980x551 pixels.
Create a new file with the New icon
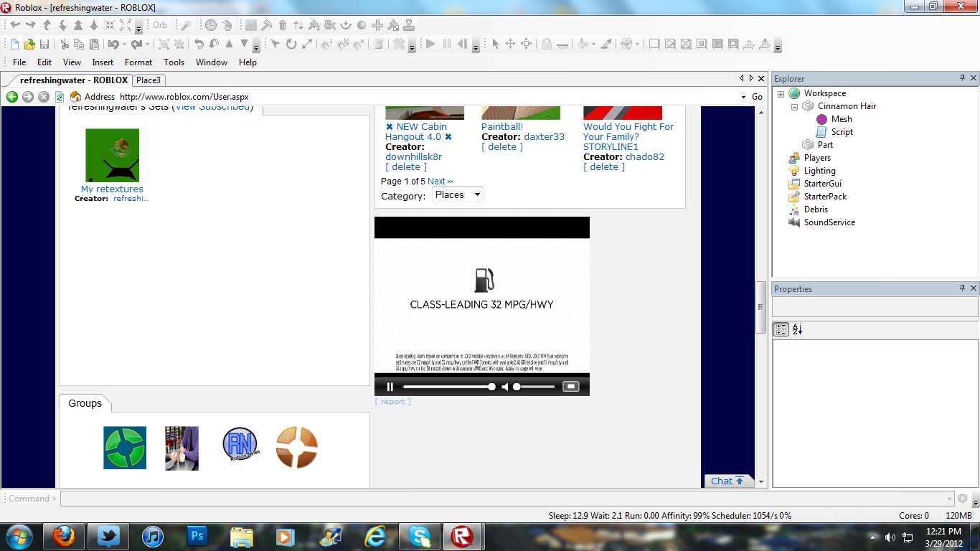tap(14, 44)
